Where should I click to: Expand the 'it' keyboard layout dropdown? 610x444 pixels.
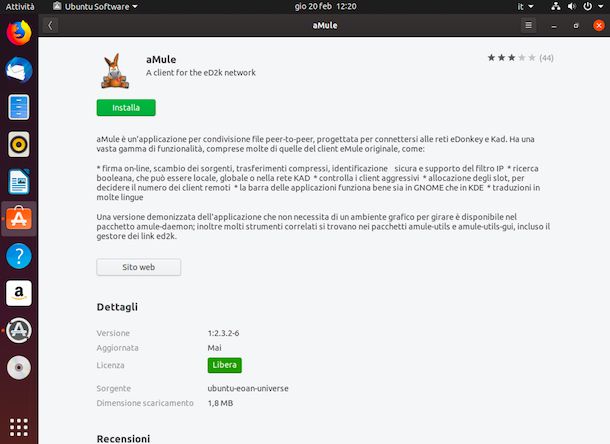[525, 7]
